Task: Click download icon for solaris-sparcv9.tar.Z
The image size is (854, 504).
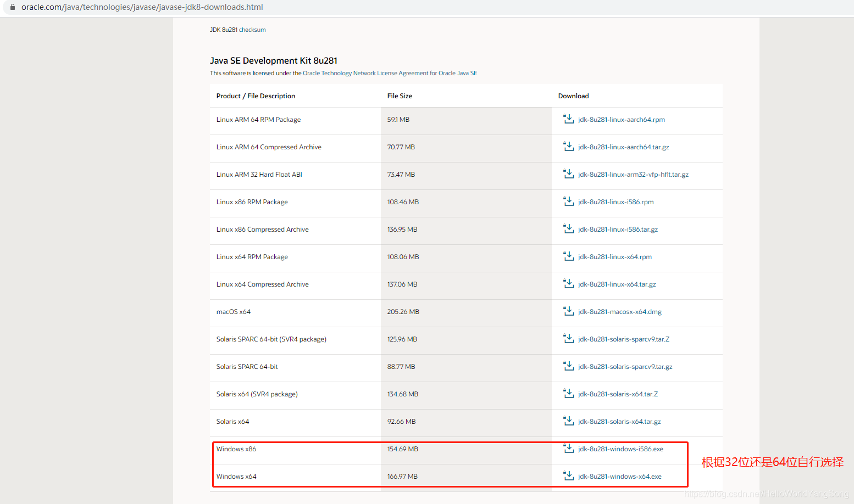Action: [569, 338]
